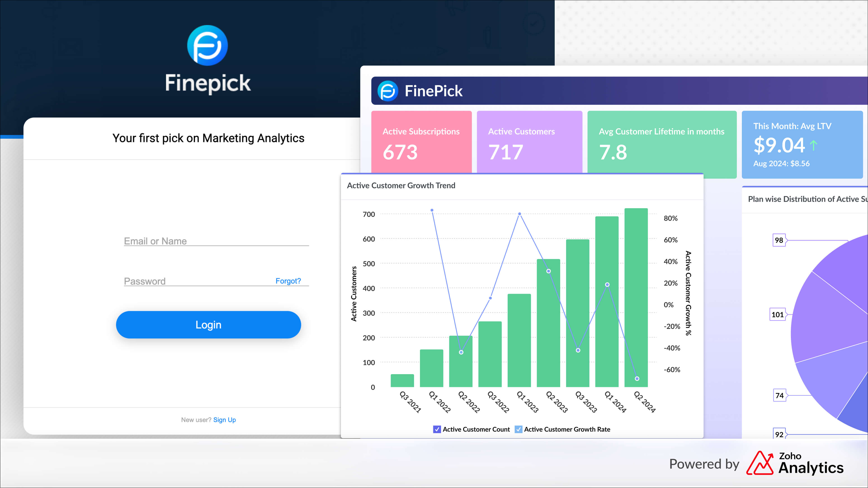Expand the Active Customer Growth Trend panel

(x=401, y=185)
